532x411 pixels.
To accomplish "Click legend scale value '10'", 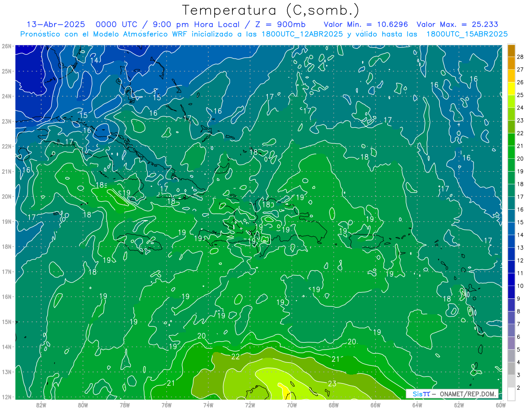I will (x=520, y=286).
